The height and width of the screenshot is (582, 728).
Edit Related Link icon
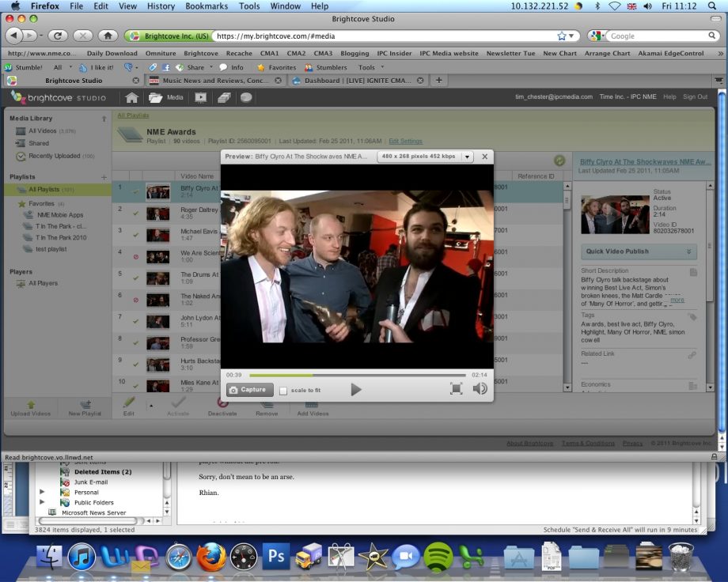point(692,355)
